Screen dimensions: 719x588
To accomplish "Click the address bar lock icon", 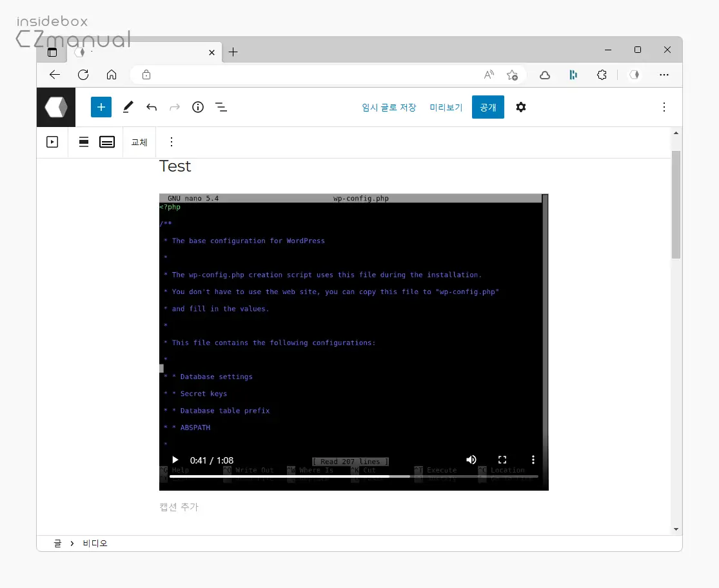I will (x=146, y=75).
